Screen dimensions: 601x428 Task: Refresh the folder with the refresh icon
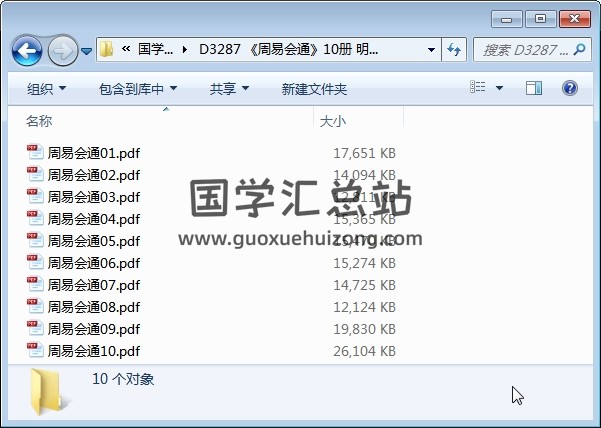pyautogui.click(x=454, y=50)
